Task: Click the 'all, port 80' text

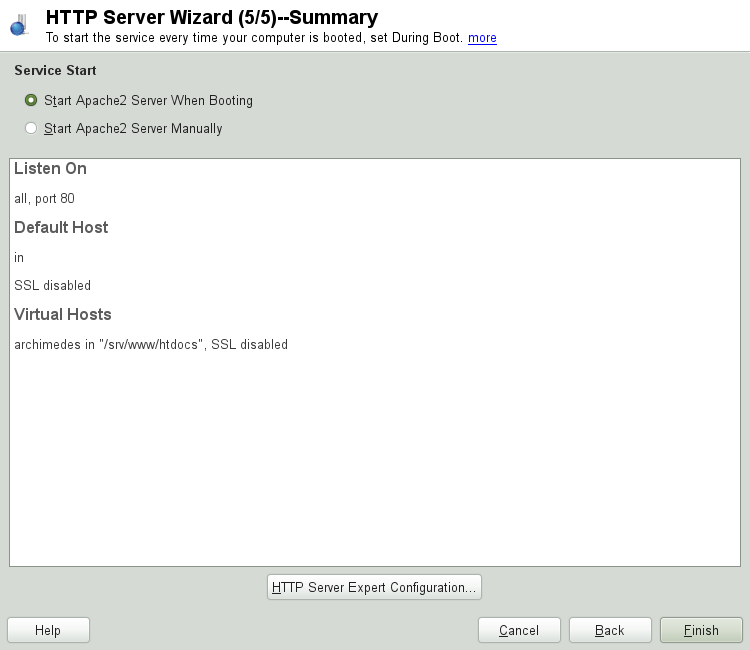Action: (x=44, y=198)
